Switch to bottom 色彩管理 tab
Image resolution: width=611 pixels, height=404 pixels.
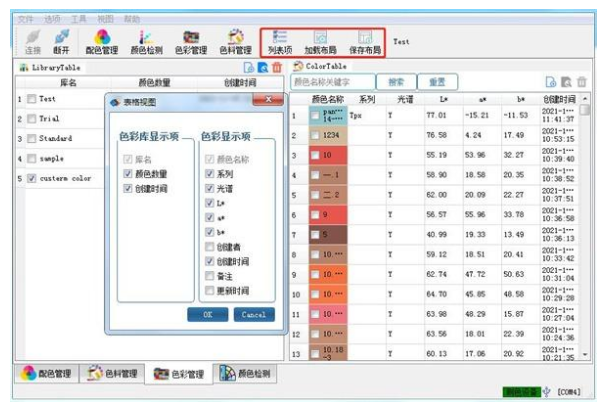coord(179,374)
